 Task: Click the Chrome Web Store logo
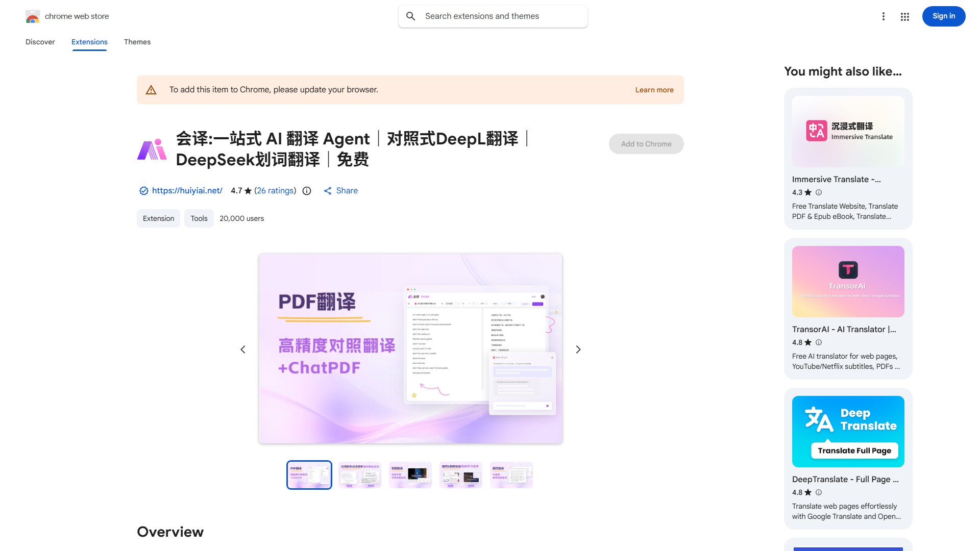[x=32, y=16]
